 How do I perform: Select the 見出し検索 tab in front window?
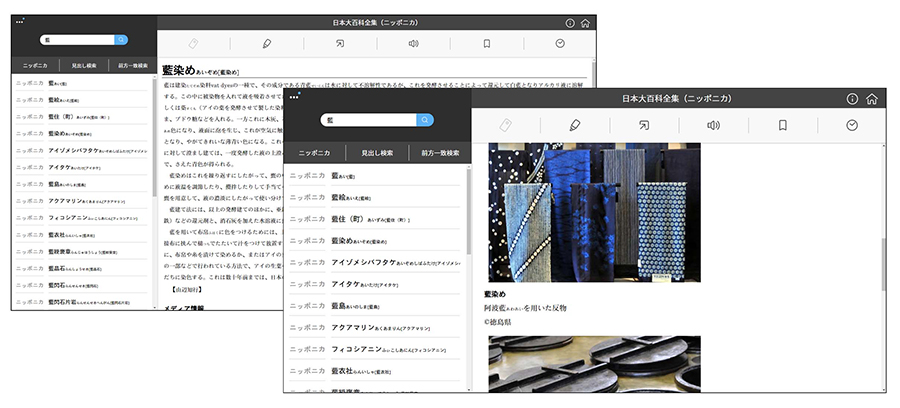pyautogui.click(x=377, y=153)
